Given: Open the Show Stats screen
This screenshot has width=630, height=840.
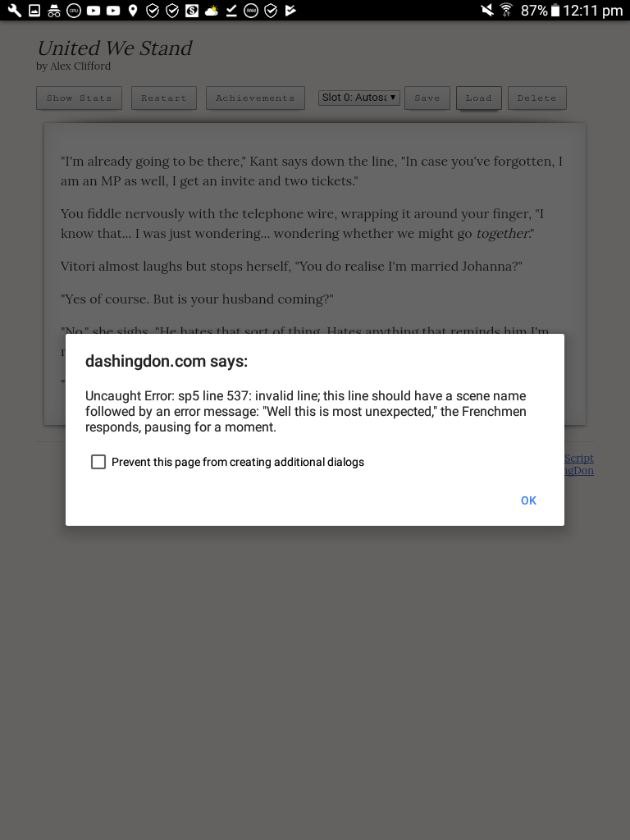Looking at the screenshot, I should 80,98.
